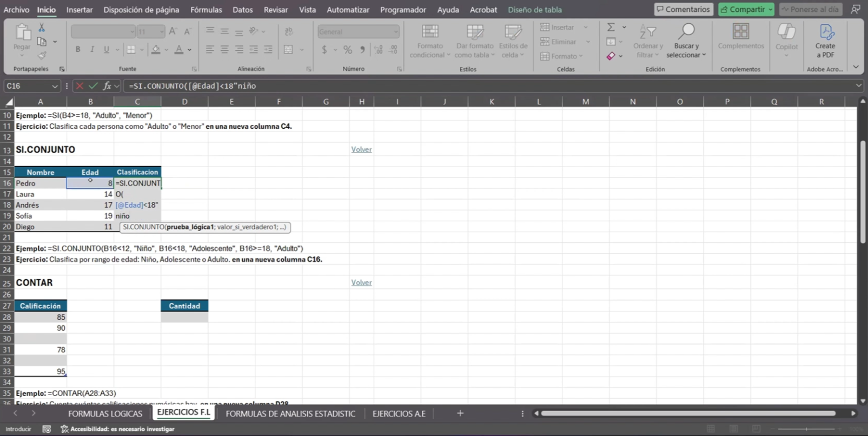Open Formato condicional in Estilos group
Viewport: 868px width, 436px height.
point(430,41)
